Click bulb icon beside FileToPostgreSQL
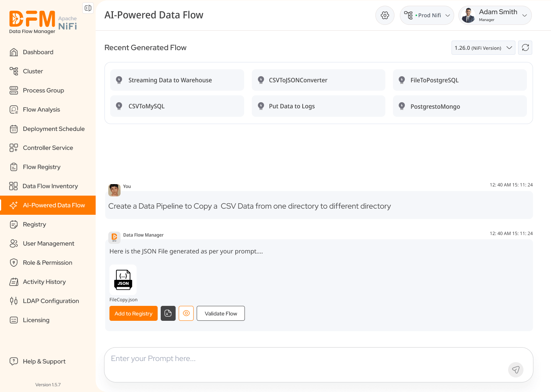The width and height of the screenshot is (551, 392). [402, 80]
